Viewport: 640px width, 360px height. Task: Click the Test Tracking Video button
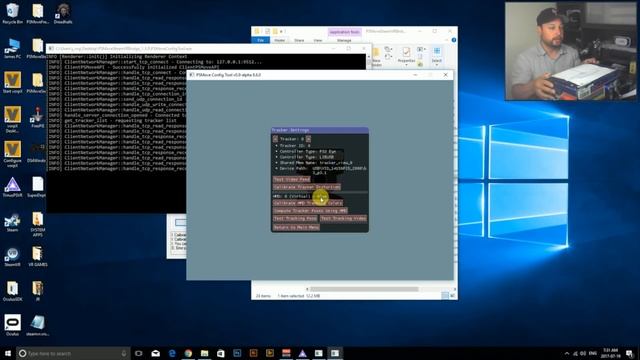[343, 218]
